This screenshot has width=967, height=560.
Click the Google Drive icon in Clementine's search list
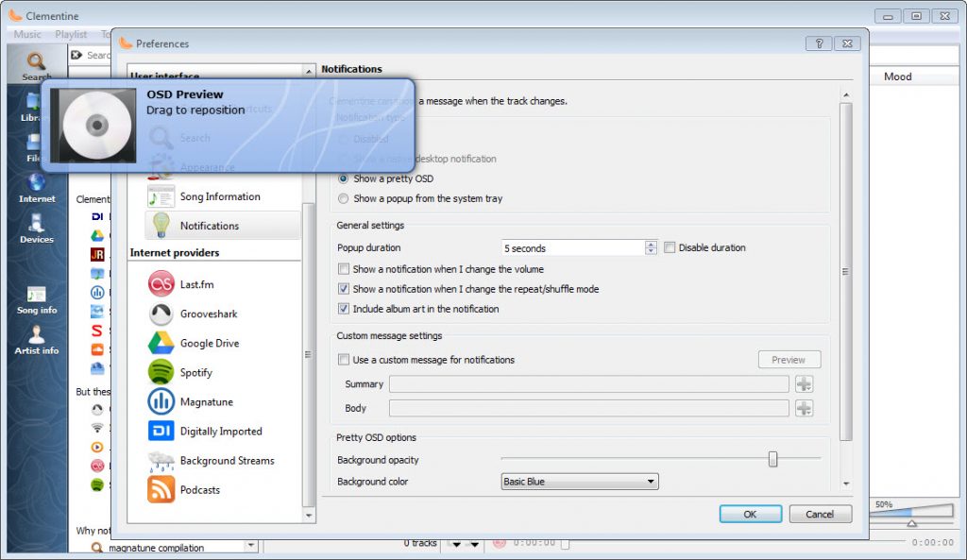97,235
